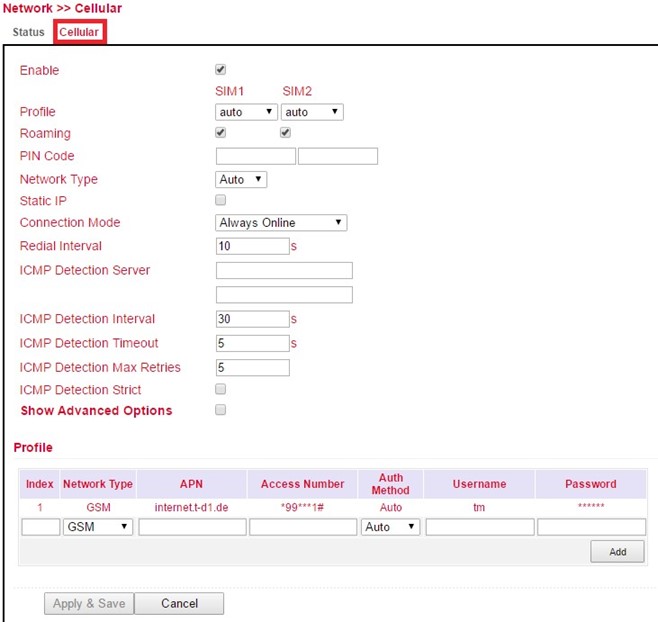Click the Network >> Cellular breadcrumb heading
The image size is (658, 622).
tap(62, 8)
